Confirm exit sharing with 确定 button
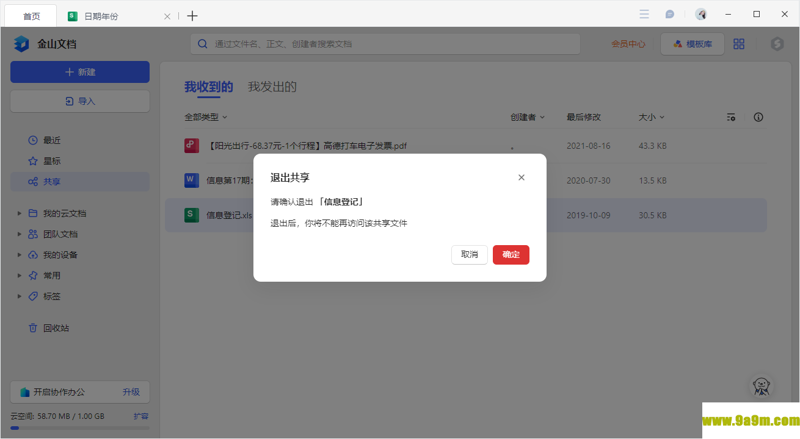Image resolution: width=800 pixels, height=439 pixels. click(x=511, y=255)
